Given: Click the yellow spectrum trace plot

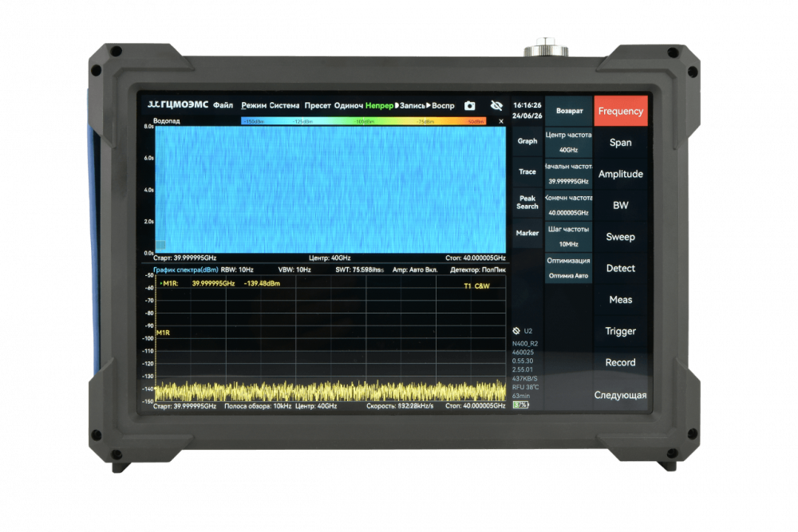Looking at the screenshot, I should click(330, 339).
